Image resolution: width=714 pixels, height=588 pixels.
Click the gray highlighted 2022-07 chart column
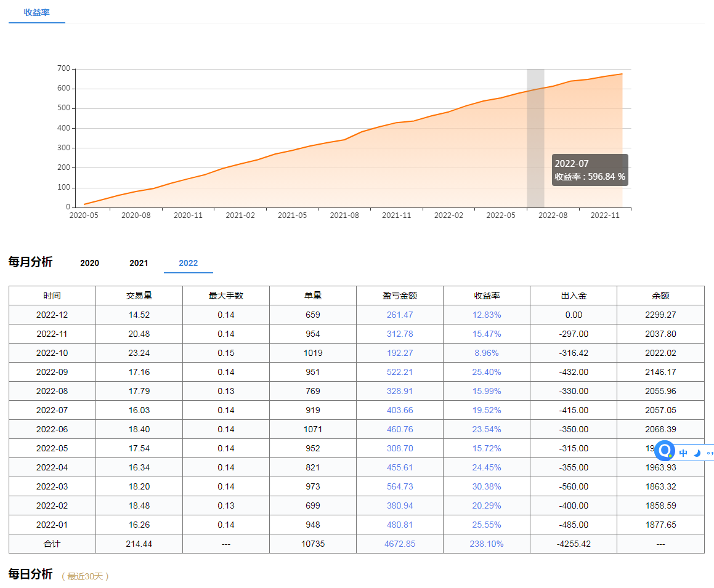(x=535, y=138)
